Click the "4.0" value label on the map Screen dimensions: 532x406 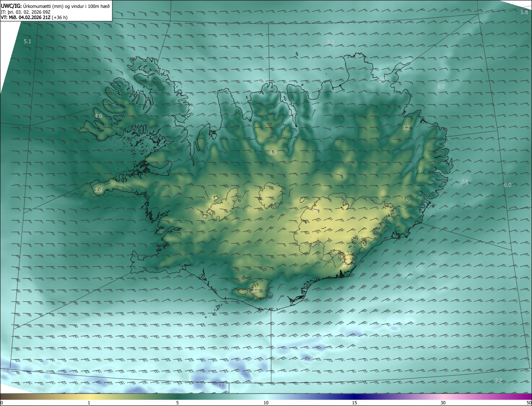pos(98,116)
